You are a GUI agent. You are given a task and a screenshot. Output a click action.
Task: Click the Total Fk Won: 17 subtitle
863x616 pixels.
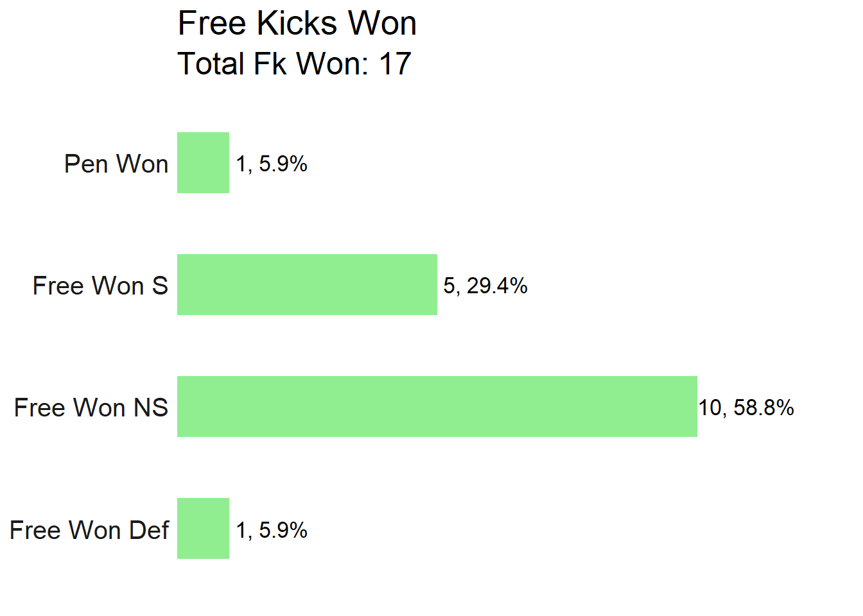click(x=294, y=64)
